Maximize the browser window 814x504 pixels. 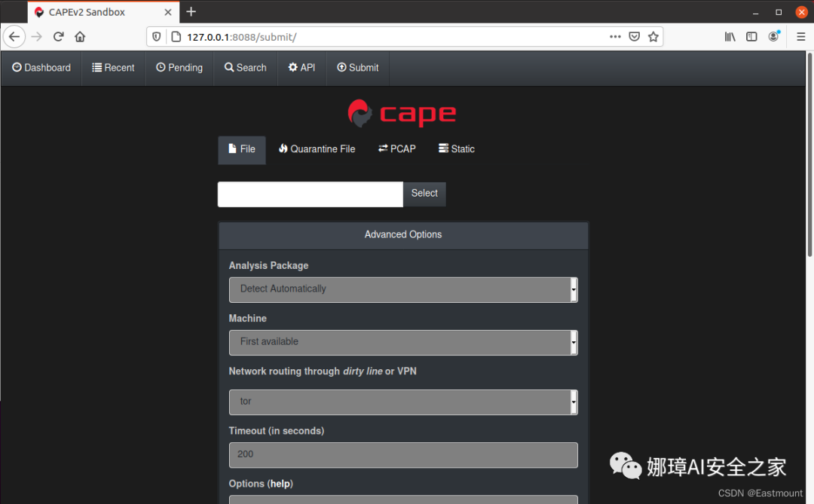[779, 12]
